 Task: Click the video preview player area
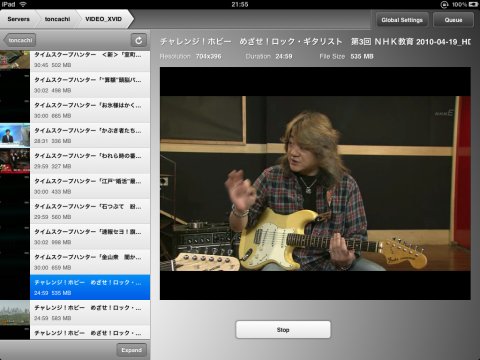pos(315,183)
